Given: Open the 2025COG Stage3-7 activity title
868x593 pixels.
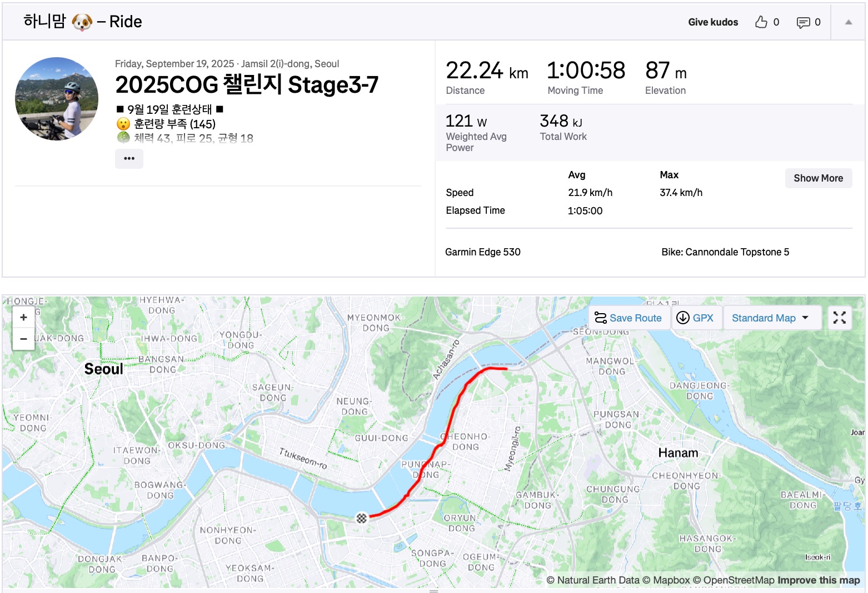Looking at the screenshot, I should 247,85.
